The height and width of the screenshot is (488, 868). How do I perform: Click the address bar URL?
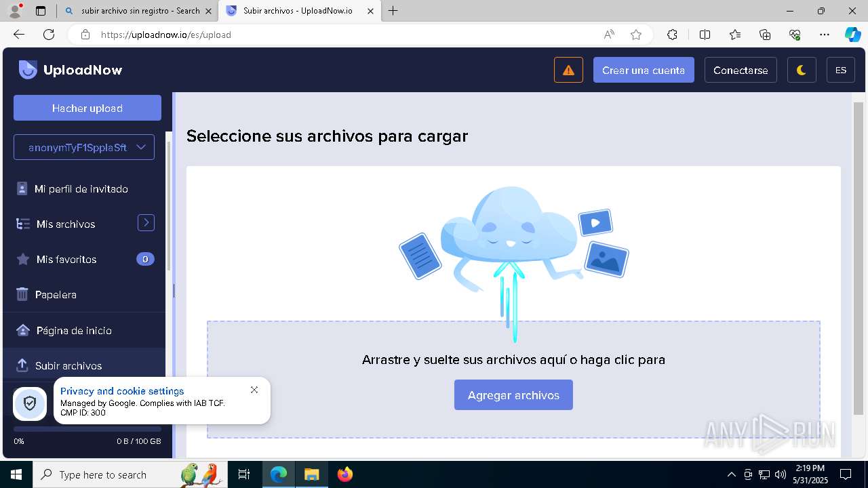coord(166,35)
